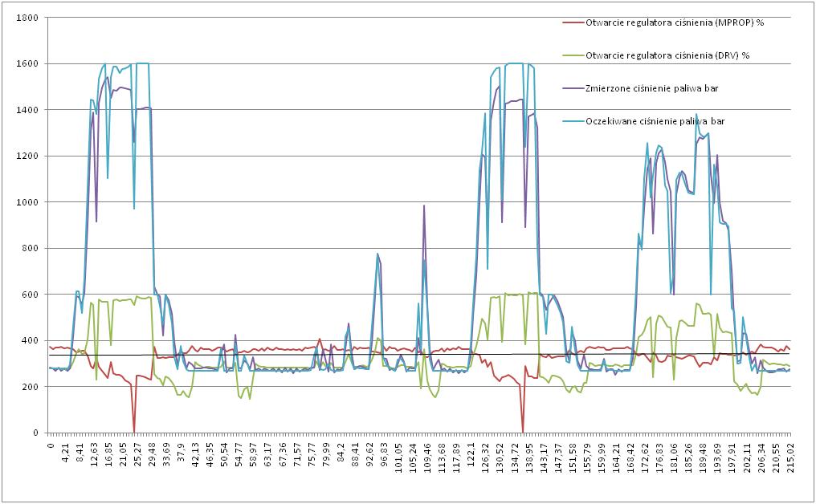Click the 1000 label on the vertical axis
Viewport: 816px width, 504px height.
28,202
